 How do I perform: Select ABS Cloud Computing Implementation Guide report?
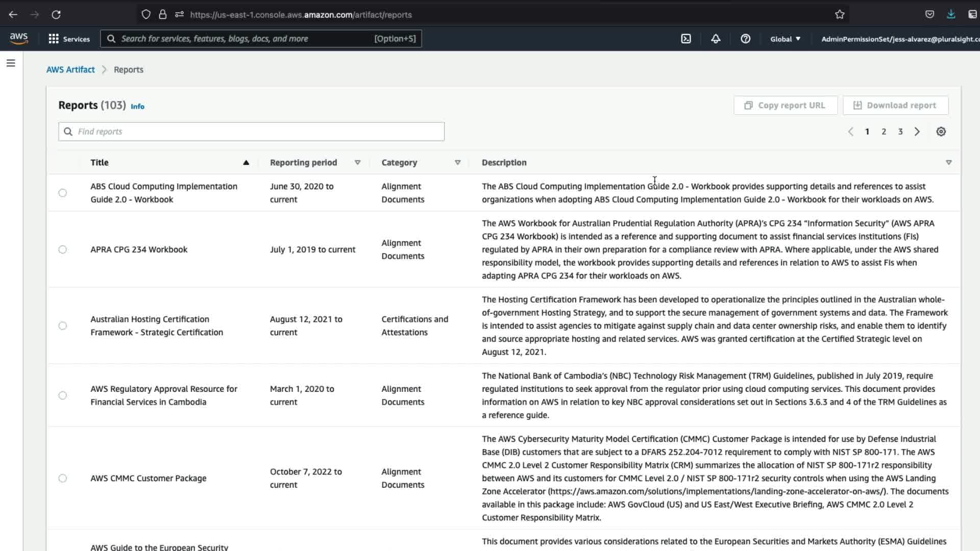pyautogui.click(x=62, y=193)
